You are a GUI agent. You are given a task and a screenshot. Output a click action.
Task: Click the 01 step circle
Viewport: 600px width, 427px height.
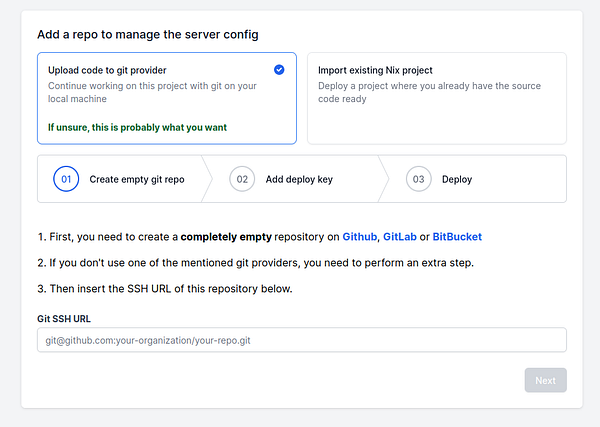click(66, 180)
